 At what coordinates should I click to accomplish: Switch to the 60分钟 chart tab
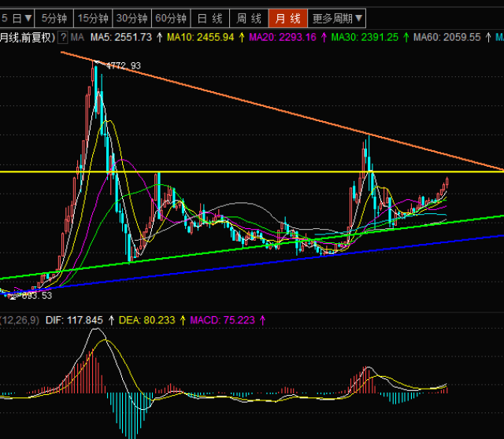click(171, 18)
